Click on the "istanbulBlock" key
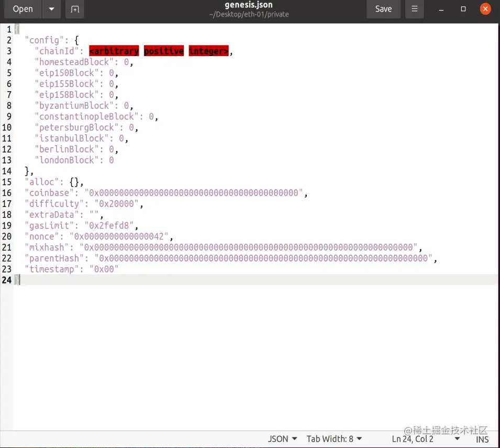Viewport: 500px width, 448px height. pos(71,138)
